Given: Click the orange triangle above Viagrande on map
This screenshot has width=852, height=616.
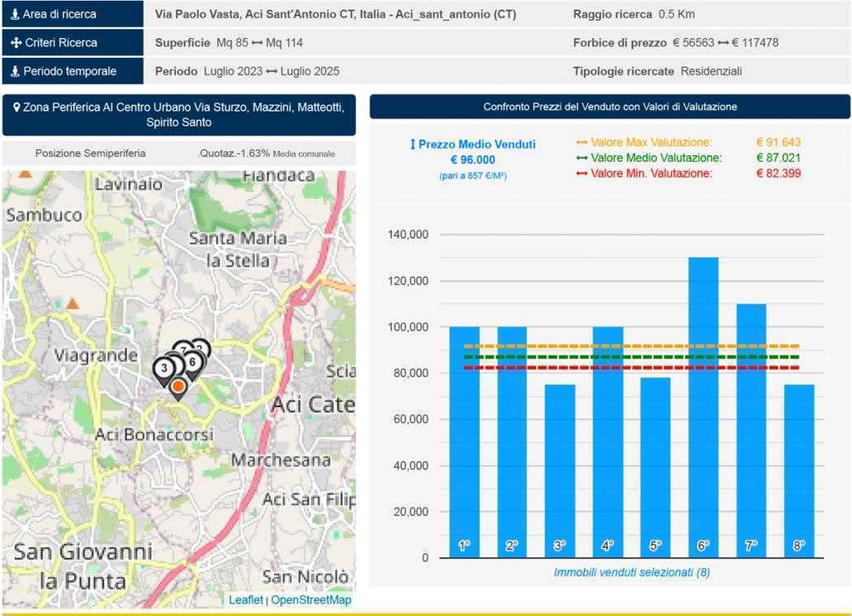Looking at the screenshot, I should [73, 303].
